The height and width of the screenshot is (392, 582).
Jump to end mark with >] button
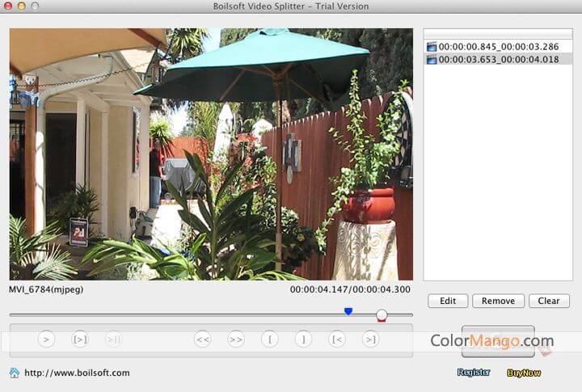370,339
